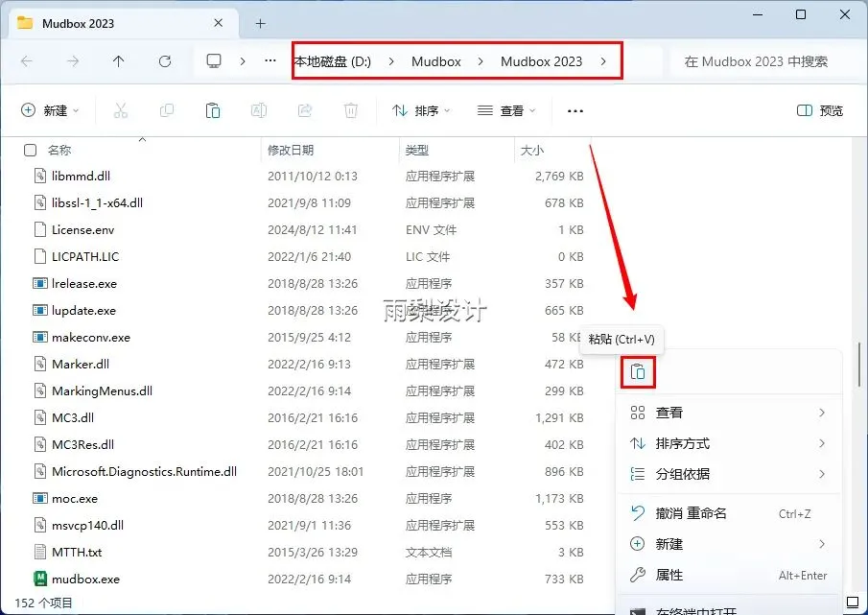Choose 撤消 重命名 in the context menu
Image resolution: width=868 pixels, height=615 pixels.
coord(729,513)
